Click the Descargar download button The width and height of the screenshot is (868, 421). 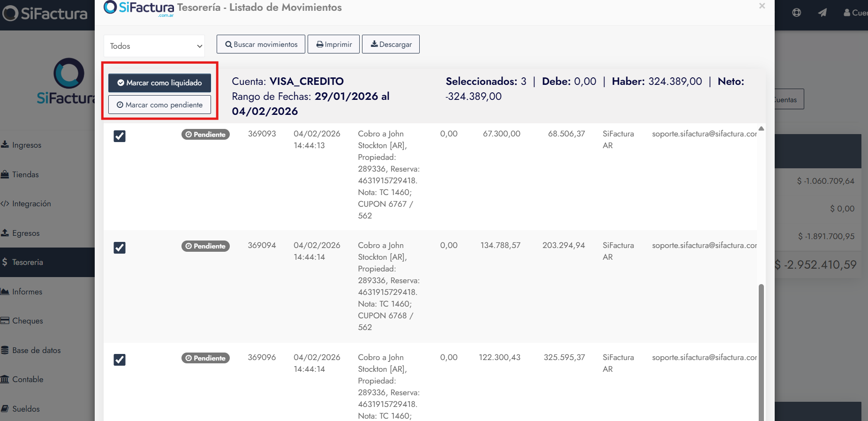pos(391,45)
